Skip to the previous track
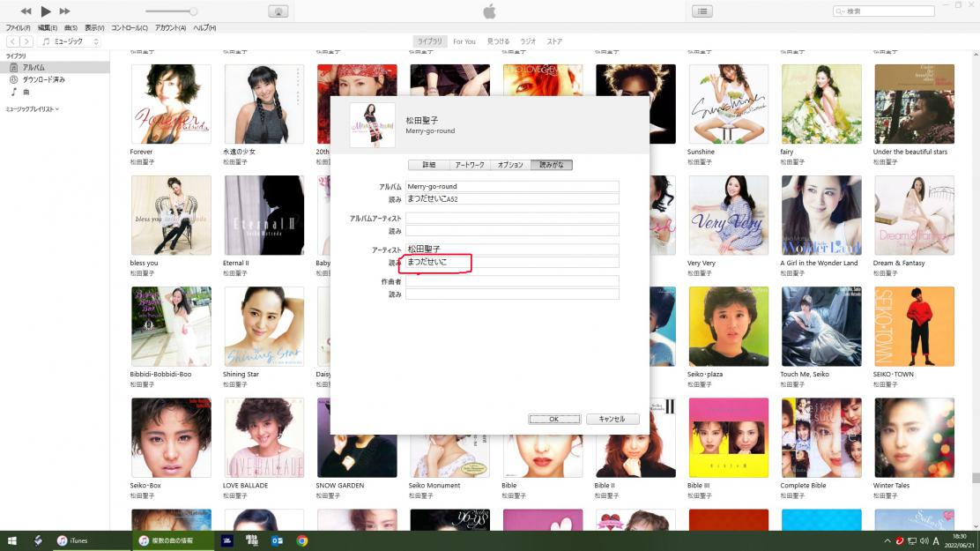 26,11
